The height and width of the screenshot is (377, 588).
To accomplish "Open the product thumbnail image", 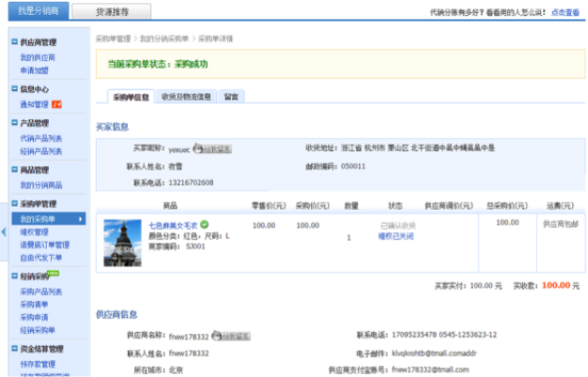I will click(122, 243).
